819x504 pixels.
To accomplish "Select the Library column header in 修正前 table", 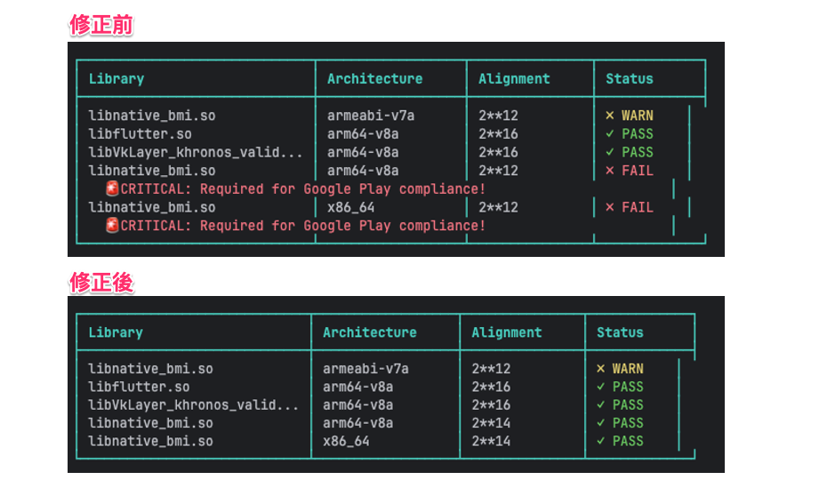I will (x=116, y=79).
